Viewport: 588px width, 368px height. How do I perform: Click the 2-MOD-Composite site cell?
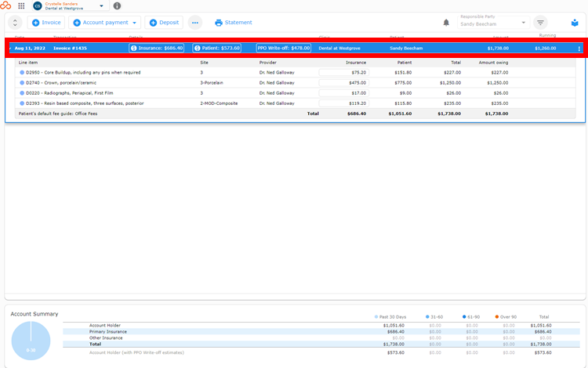tap(219, 103)
